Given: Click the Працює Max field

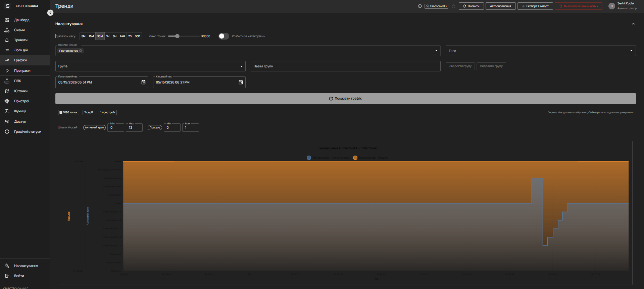Looking at the screenshot, I should [x=190, y=128].
